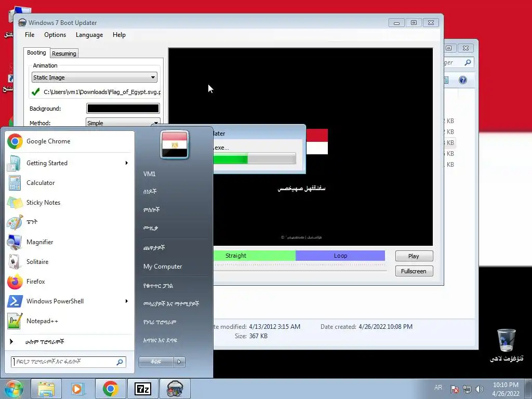Click the AR language indicator
Image resolution: width=532 pixels, height=399 pixels.
coord(438,388)
